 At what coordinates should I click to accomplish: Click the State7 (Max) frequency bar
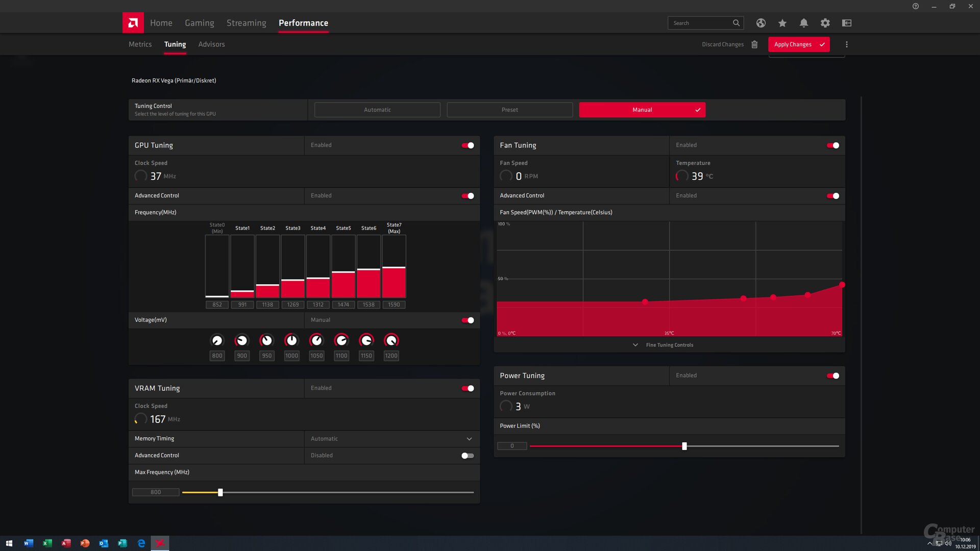(394, 266)
